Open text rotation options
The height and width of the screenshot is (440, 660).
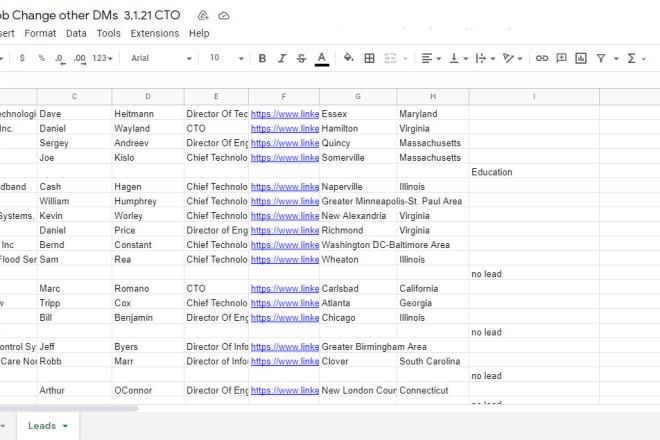(512, 58)
